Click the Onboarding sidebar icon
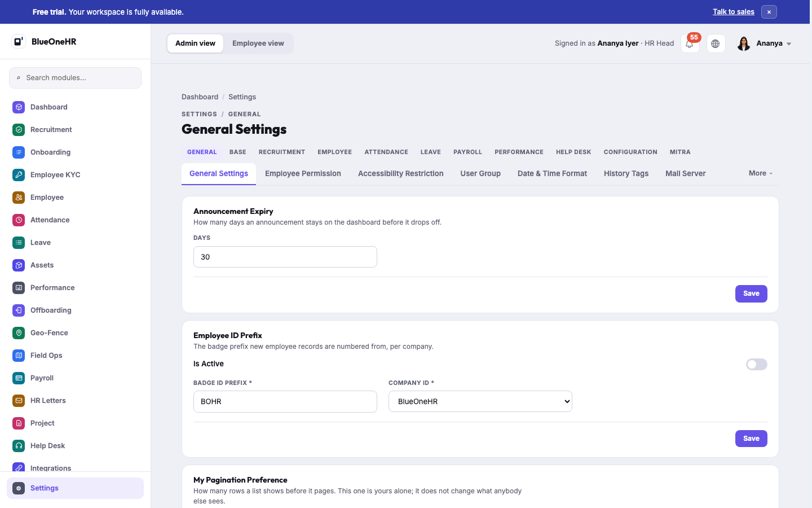Image resolution: width=812 pixels, height=508 pixels. (19, 152)
